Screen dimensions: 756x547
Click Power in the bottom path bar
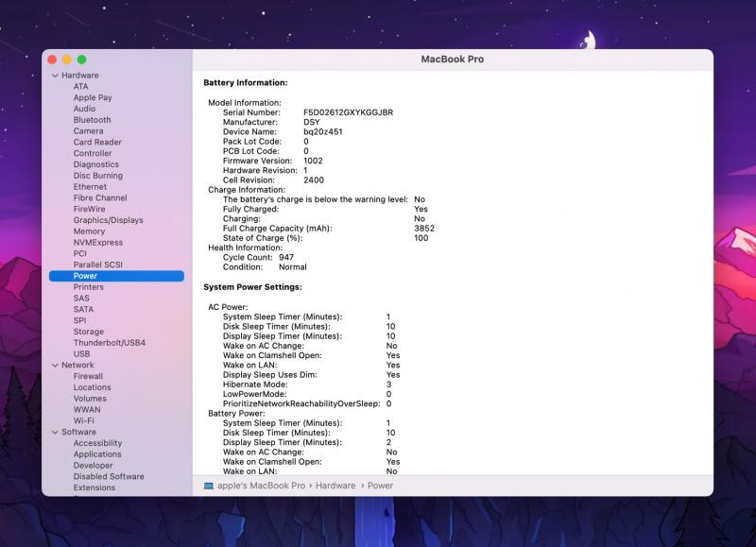click(x=381, y=486)
